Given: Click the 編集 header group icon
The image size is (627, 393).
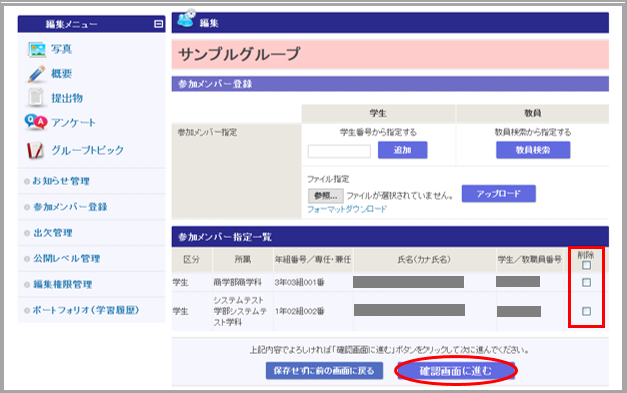Looking at the screenshot, I should coord(186,18).
